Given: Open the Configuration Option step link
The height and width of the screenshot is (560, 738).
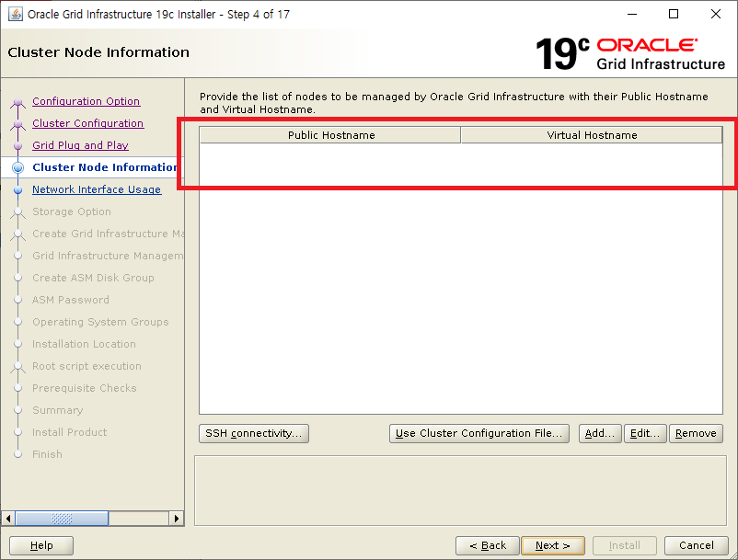Looking at the screenshot, I should (x=86, y=101).
